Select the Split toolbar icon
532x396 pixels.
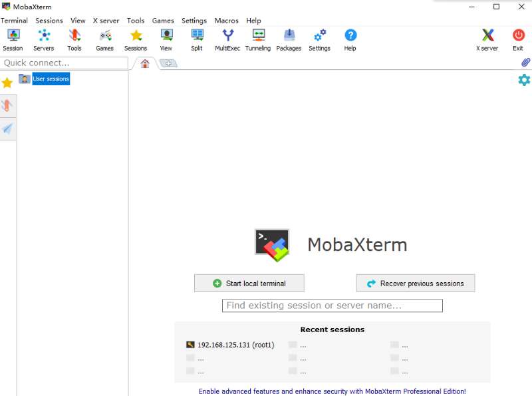[x=197, y=40]
